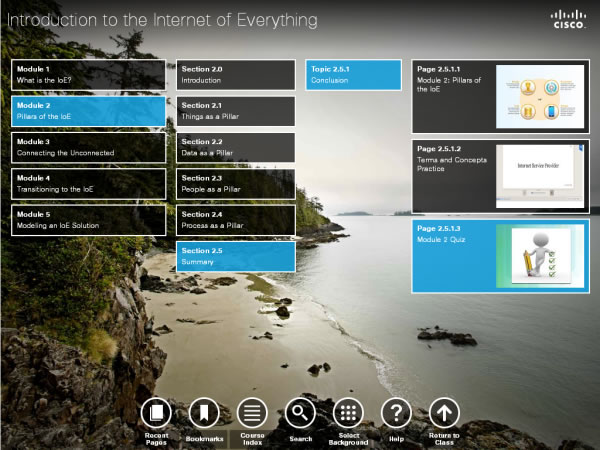This screenshot has width=600, height=450.
Task: Click the Bookmarks icon
Action: (204, 412)
